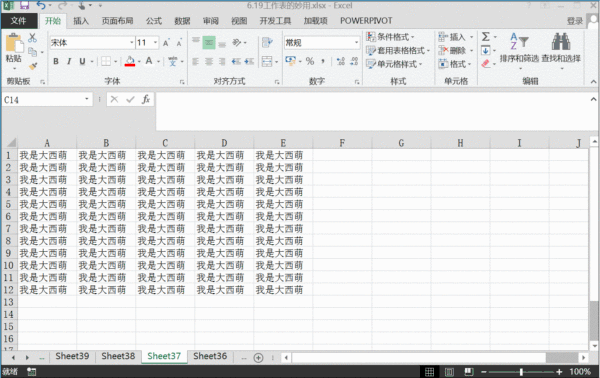Click the AutoSum sigma icon
Image resolution: width=600 pixels, height=378 pixels.
(486, 37)
